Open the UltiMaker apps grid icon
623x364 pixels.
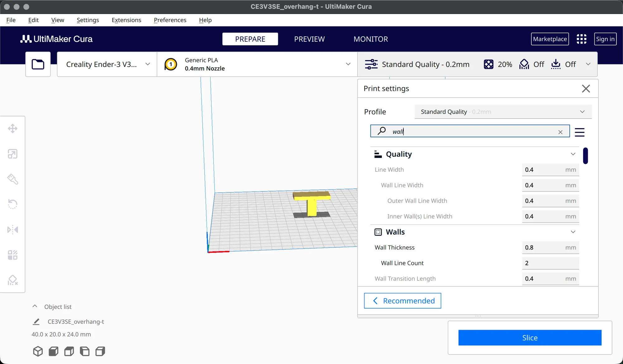pos(582,39)
